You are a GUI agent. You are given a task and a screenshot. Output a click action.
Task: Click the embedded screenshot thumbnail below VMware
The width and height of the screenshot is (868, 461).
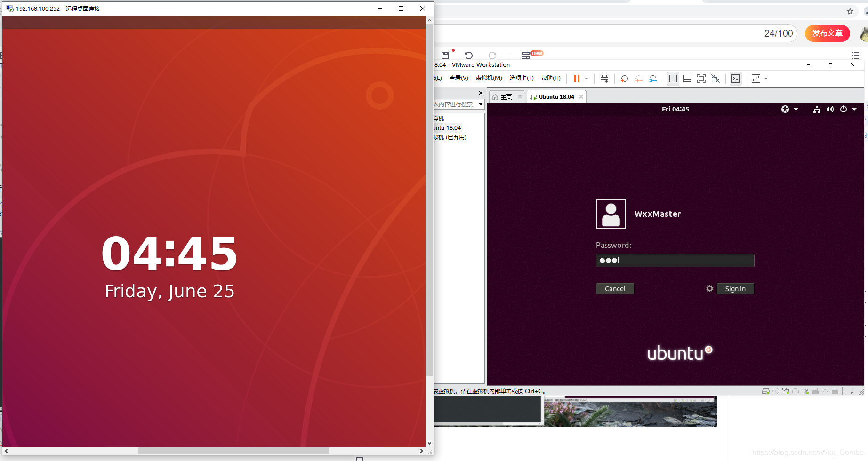pos(575,411)
